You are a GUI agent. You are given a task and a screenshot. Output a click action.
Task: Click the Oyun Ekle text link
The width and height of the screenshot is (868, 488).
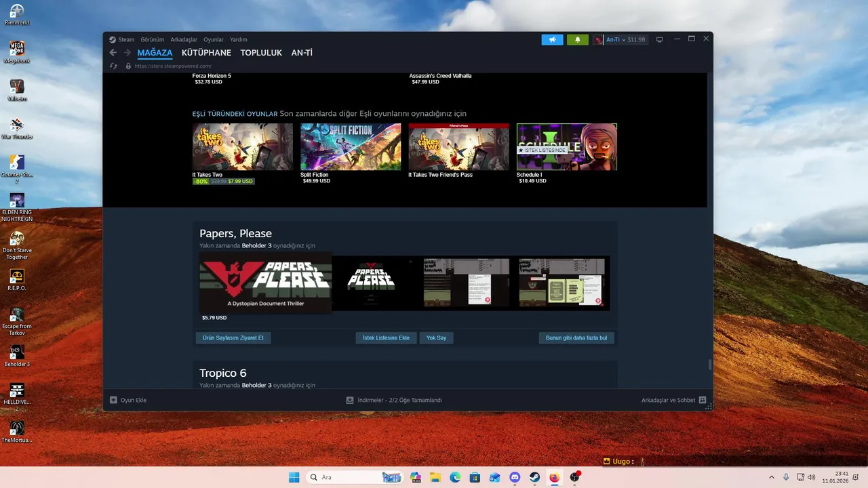(134, 400)
